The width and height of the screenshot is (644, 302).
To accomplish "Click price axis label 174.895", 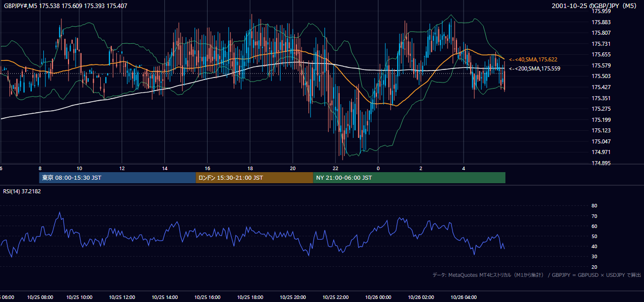I will point(601,163).
